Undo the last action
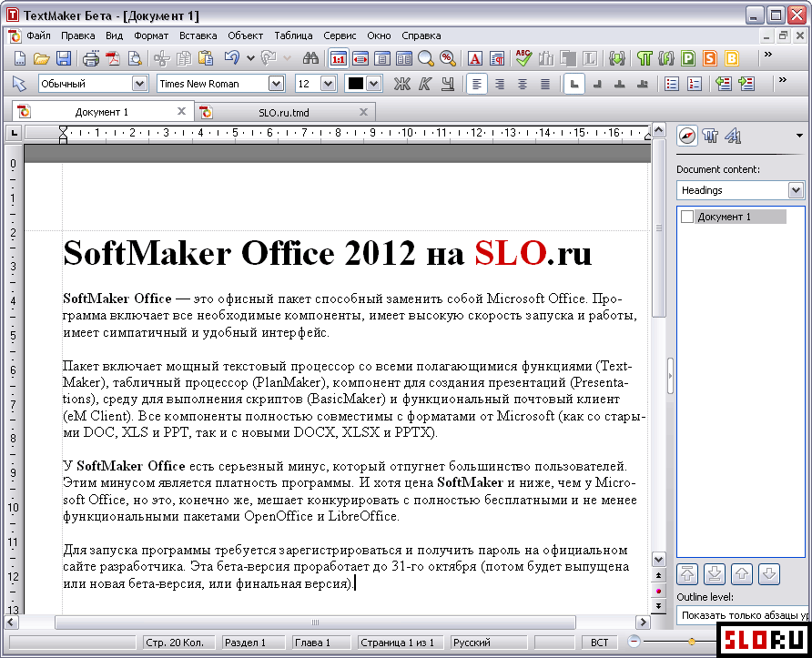The image size is (812, 658). click(x=231, y=58)
